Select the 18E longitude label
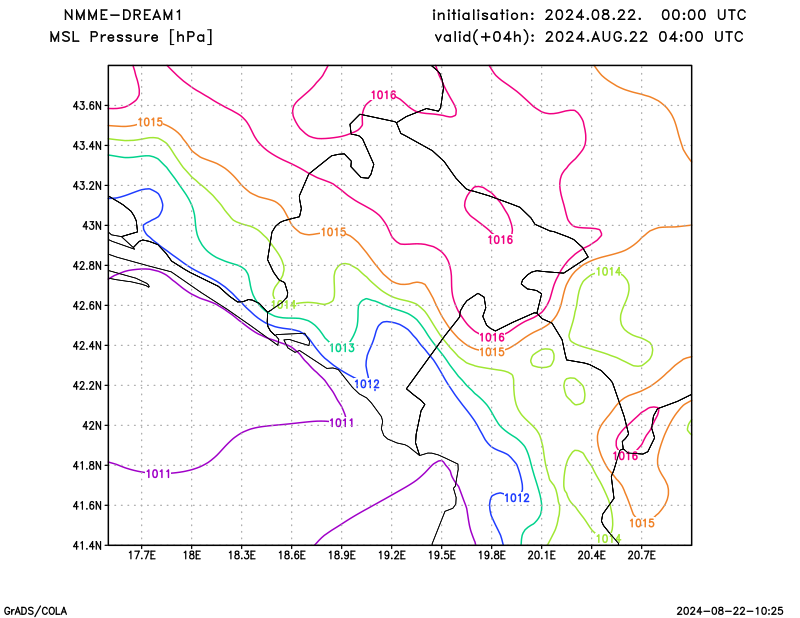 [191, 555]
